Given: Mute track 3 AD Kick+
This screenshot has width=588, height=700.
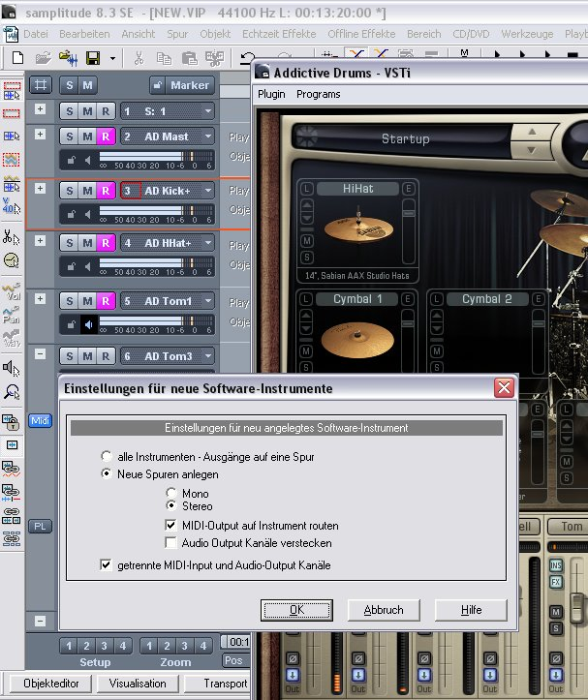Looking at the screenshot, I should pyautogui.click(x=87, y=191).
